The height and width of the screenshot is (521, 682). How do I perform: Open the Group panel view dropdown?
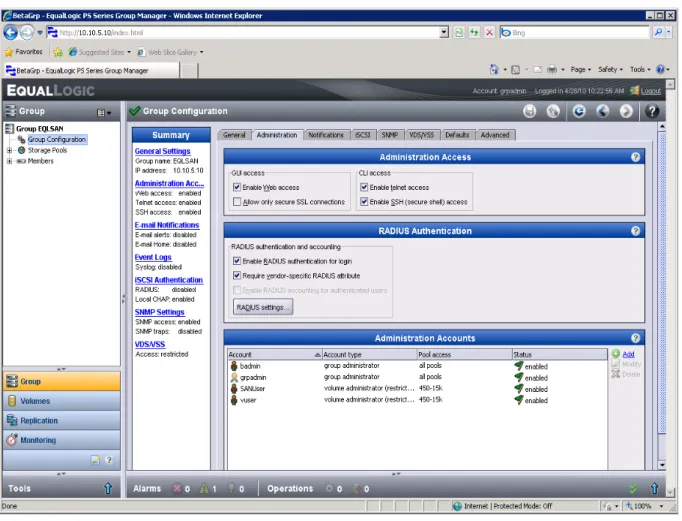click(x=104, y=113)
